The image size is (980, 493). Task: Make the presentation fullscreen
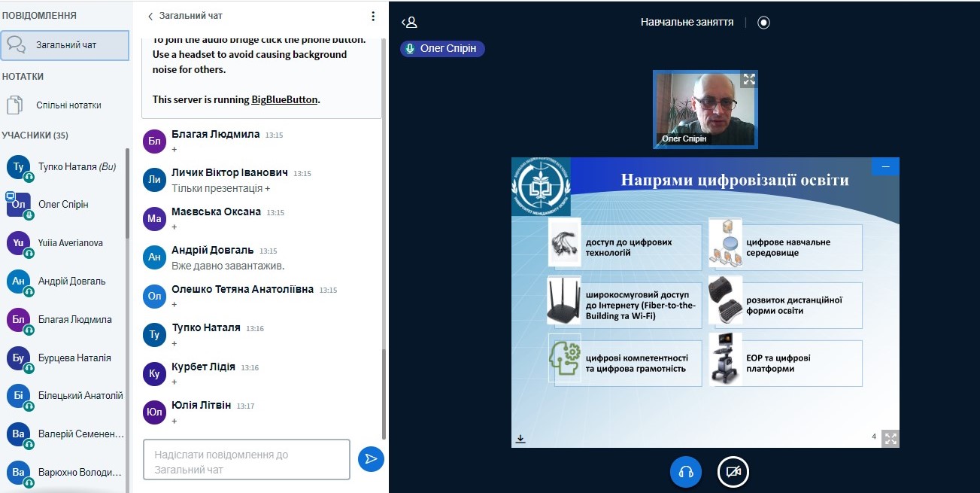tap(890, 438)
